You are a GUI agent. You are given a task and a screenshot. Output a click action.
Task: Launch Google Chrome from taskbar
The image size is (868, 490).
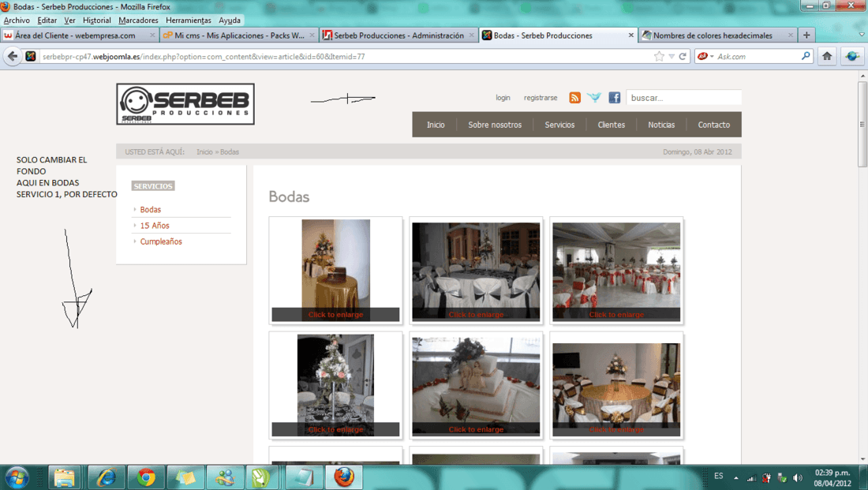[146, 477]
